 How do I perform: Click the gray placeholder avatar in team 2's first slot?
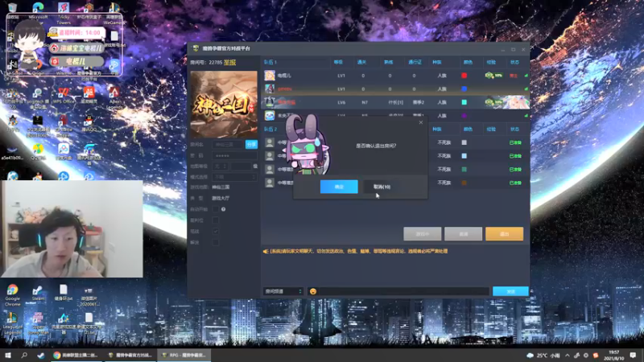point(270,142)
